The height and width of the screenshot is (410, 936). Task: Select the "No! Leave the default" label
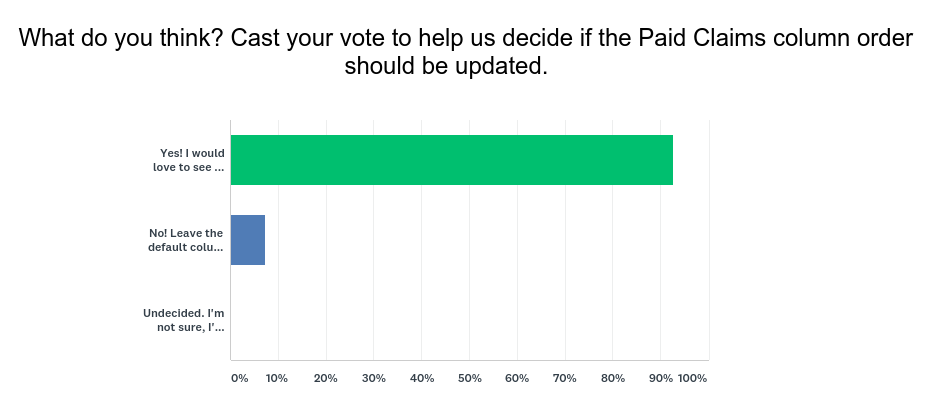(185, 240)
